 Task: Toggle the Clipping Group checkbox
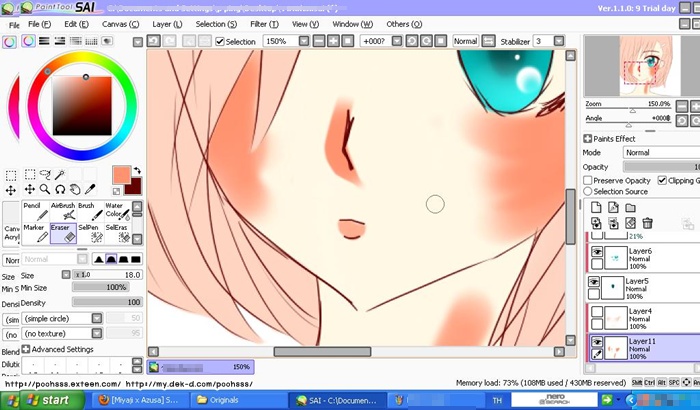pos(662,180)
